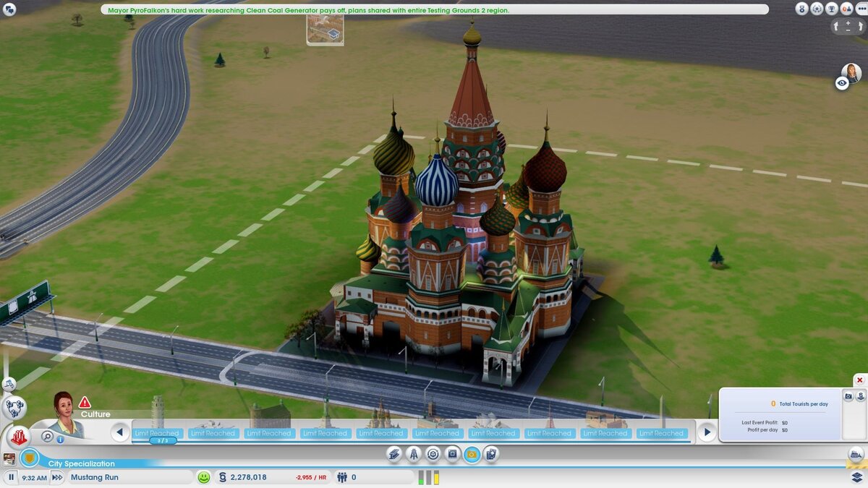Open the electronics chip specialization icon
This screenshot has height=488, width=868.
point(452,454)
